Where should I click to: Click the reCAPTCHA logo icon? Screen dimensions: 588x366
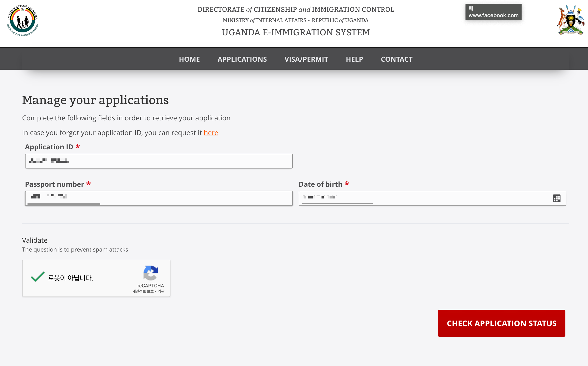151,273
